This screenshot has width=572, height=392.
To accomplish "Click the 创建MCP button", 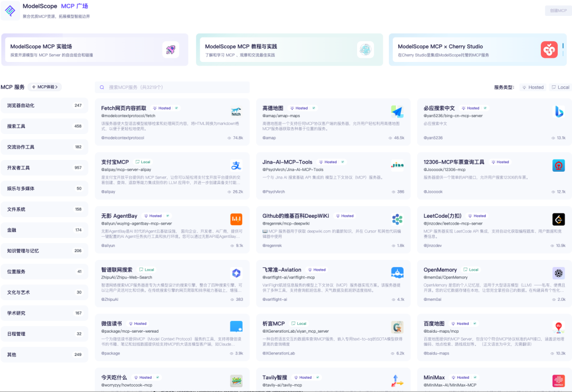I will (558, 11).
